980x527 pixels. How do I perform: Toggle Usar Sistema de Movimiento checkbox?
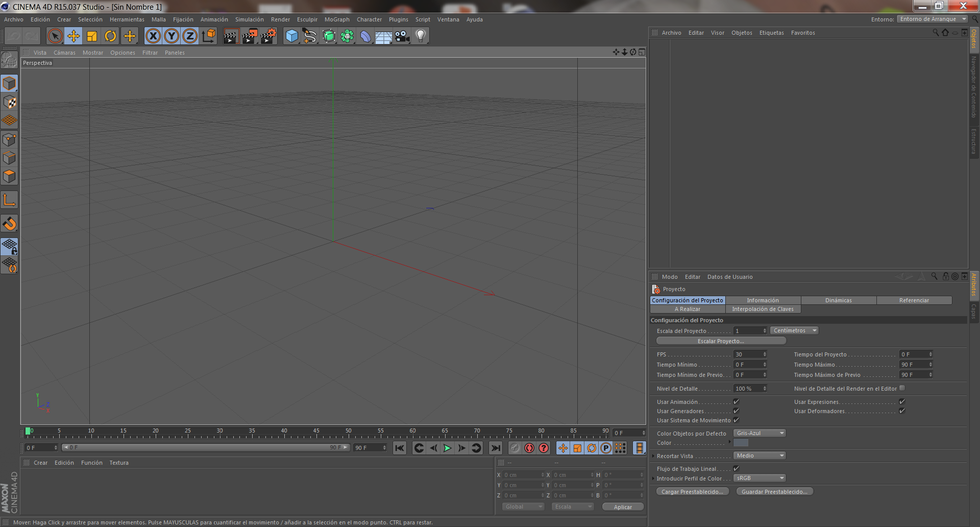[736, 420]
